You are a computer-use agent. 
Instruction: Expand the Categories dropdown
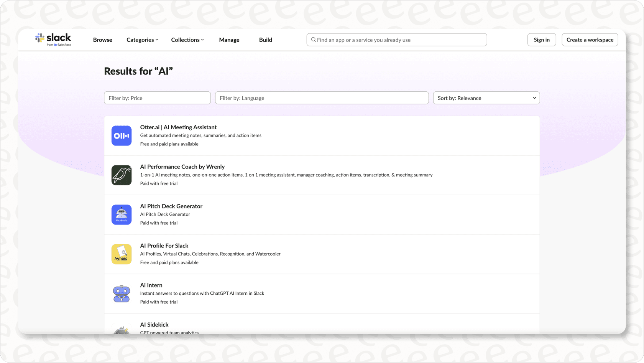142,40
